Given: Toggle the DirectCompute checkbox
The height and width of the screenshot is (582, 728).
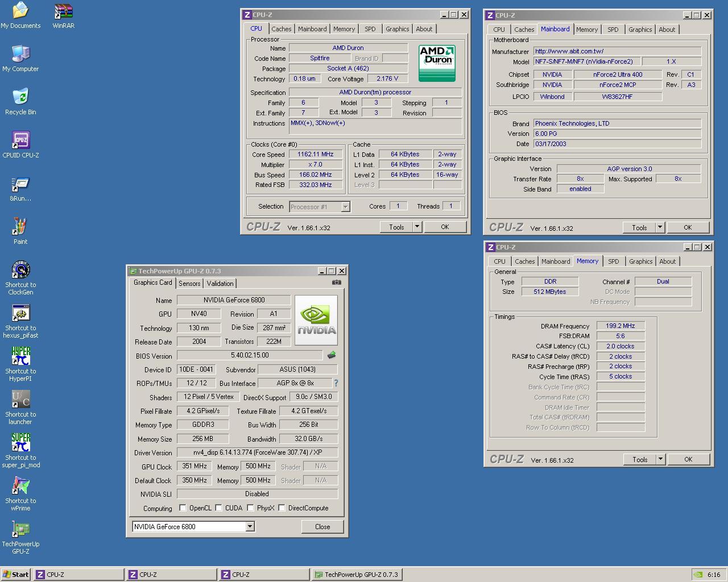Looking at the screenshot, I should [282, 508].
